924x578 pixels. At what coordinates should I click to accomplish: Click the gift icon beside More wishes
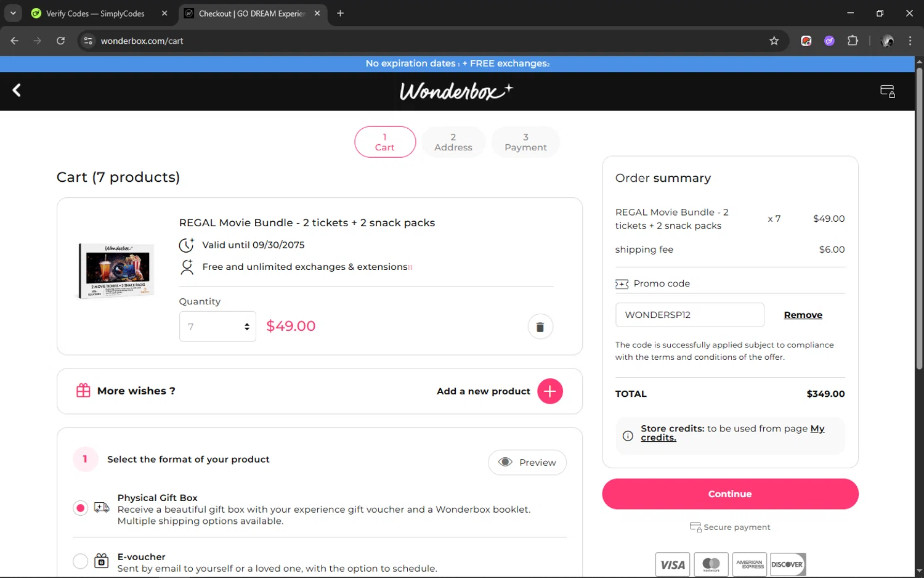click(83, 391)
